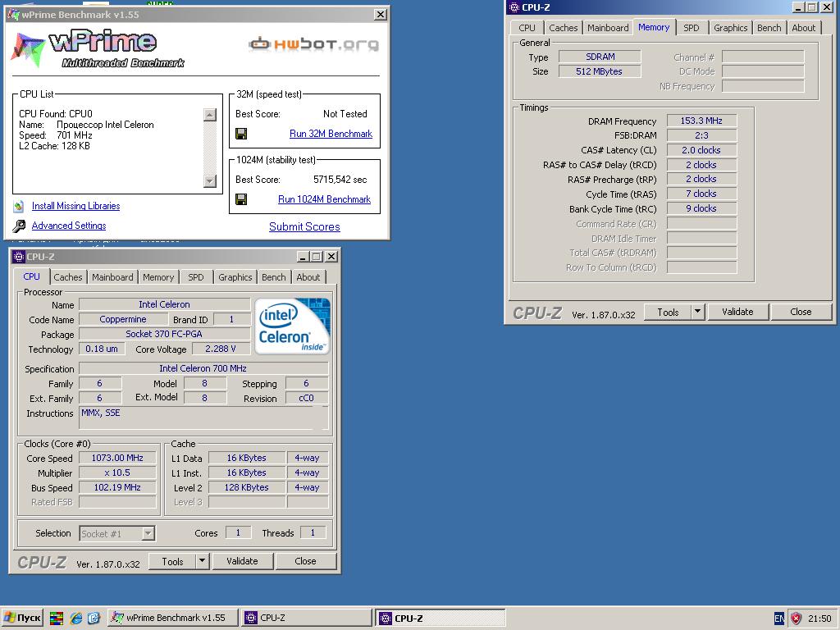Click the floppy save icon beside Run 32M Benchmark

point(241,134)
